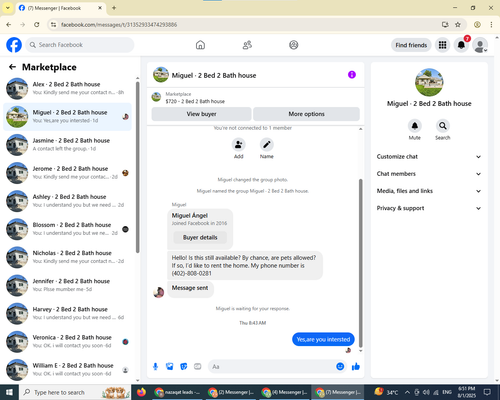This screenshot has width=500, height=400.
Task: Open the Windows notification center icon
Action: 487,392
